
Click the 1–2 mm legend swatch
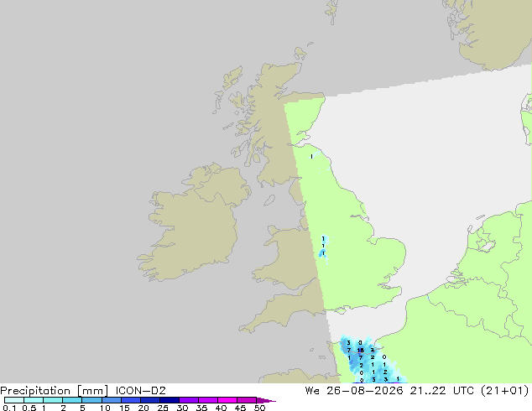coord(53,400)
